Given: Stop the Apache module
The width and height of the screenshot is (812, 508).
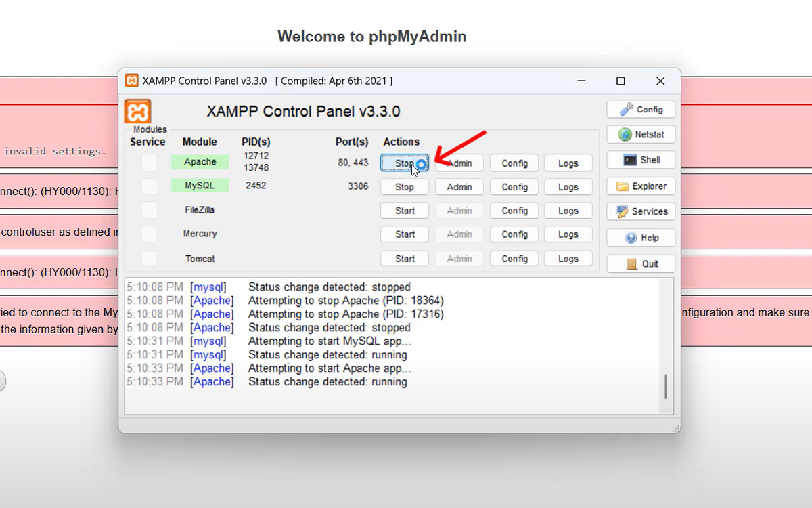Looking at the screenshot, I should tap(404, 163).
